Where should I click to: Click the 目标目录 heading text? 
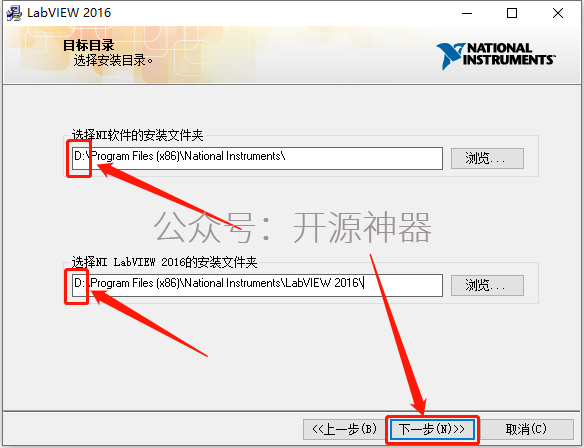click(88, 45)
